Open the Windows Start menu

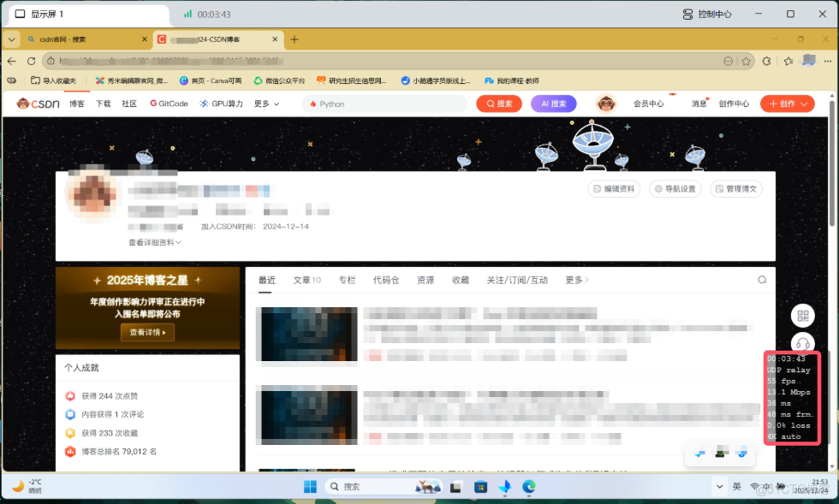point(310,486)
